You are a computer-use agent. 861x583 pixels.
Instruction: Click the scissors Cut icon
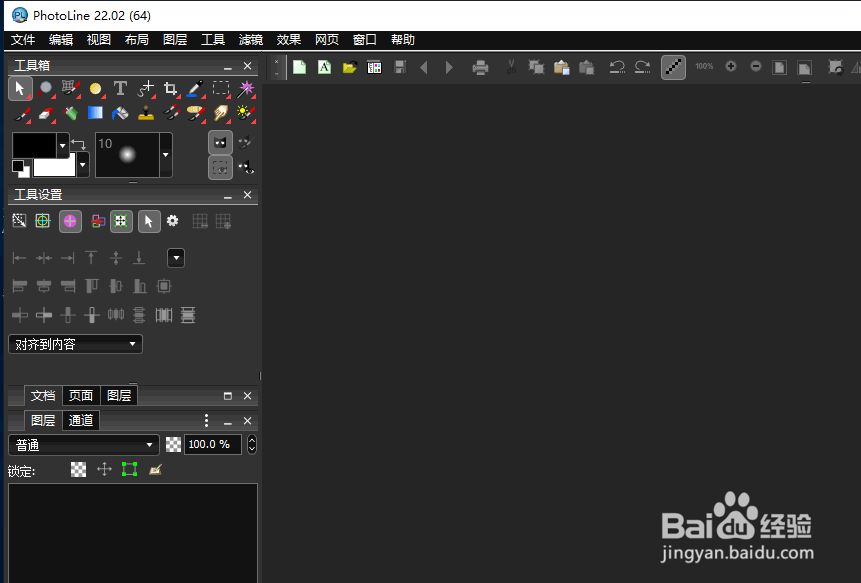(511, 67)
